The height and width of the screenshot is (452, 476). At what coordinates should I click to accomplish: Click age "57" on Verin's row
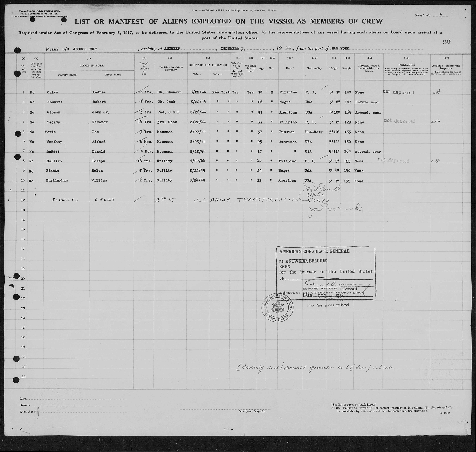click(x=260, y=132)
